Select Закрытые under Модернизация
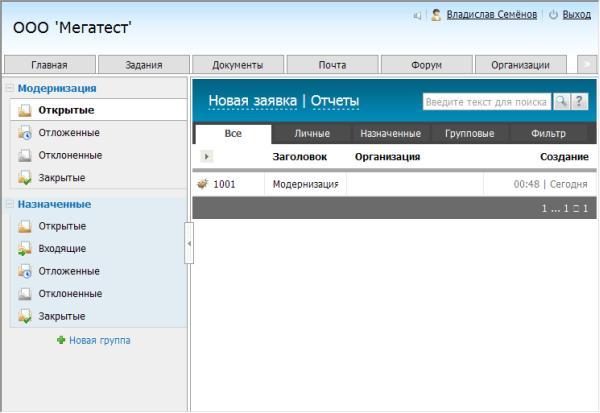 98,178
